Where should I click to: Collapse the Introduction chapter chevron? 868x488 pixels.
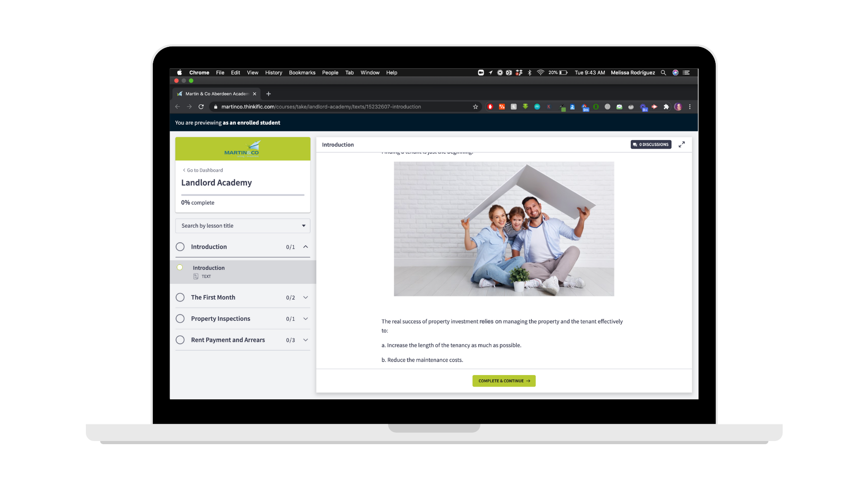(306, 247)
